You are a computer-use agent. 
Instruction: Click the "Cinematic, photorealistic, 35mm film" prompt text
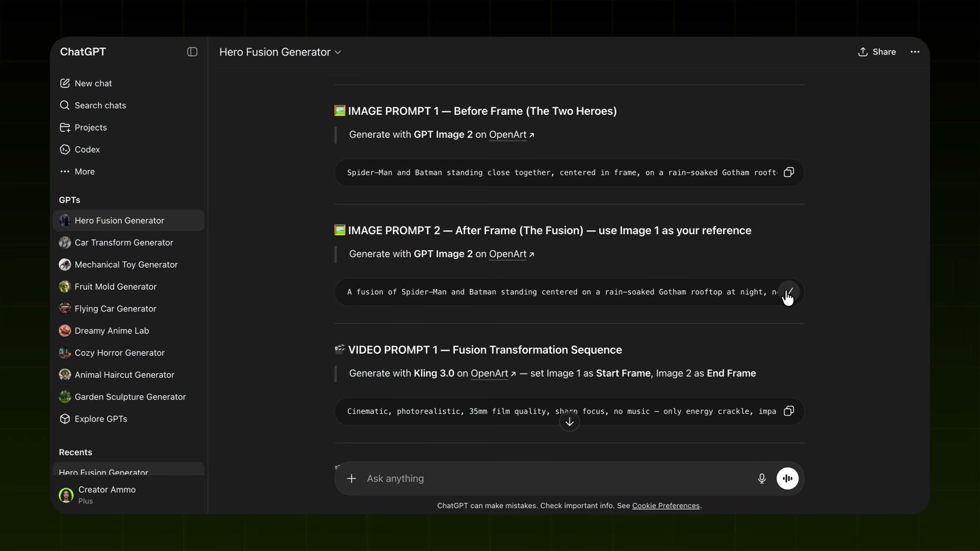point(561,411)
